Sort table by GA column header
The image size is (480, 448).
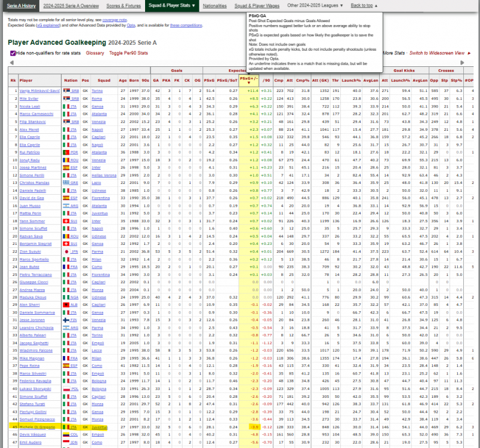pyautogui.click(x=156, y=81)
